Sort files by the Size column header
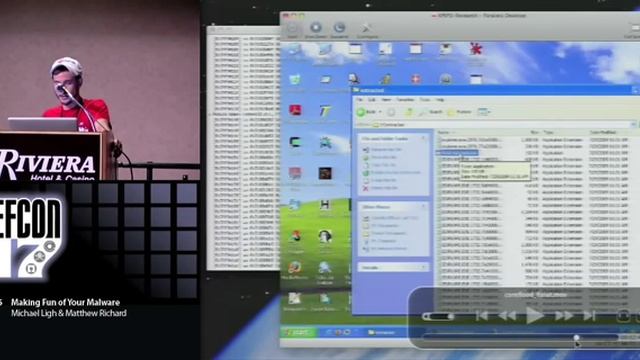640x360 pixels. click(534, 133)
